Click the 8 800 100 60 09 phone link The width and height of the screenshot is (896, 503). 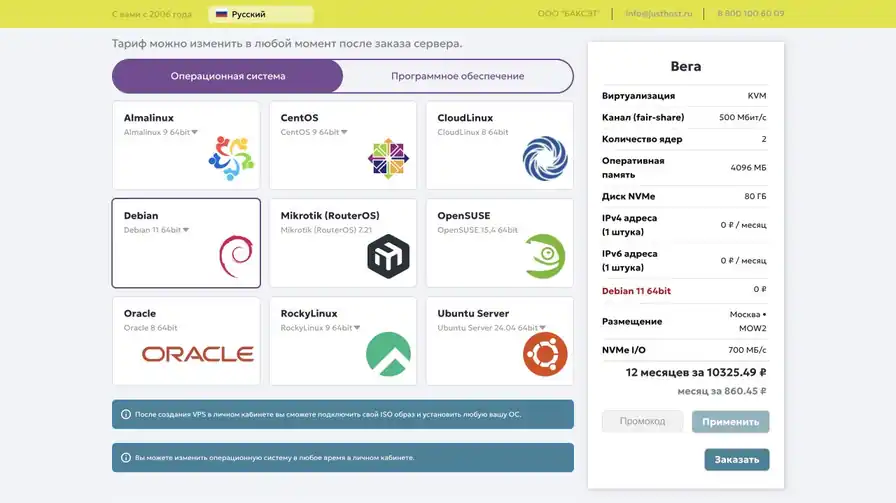point(751,14)
